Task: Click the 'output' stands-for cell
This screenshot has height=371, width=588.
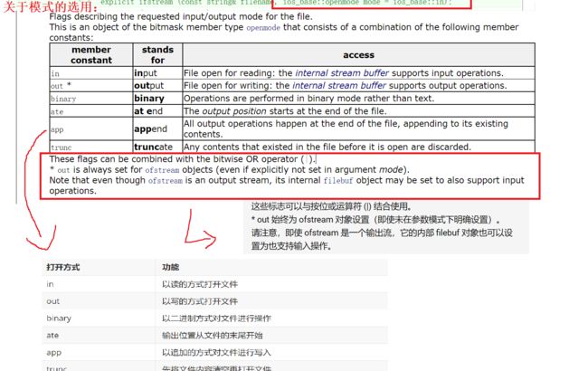Action: coord(157,86)
